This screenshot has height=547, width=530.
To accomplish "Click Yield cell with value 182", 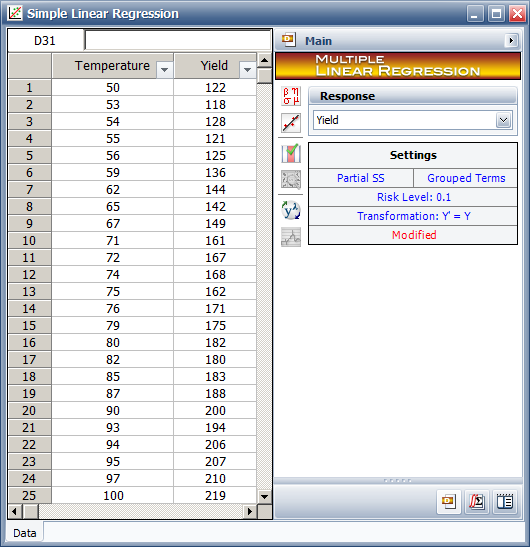I will point(215,343).
